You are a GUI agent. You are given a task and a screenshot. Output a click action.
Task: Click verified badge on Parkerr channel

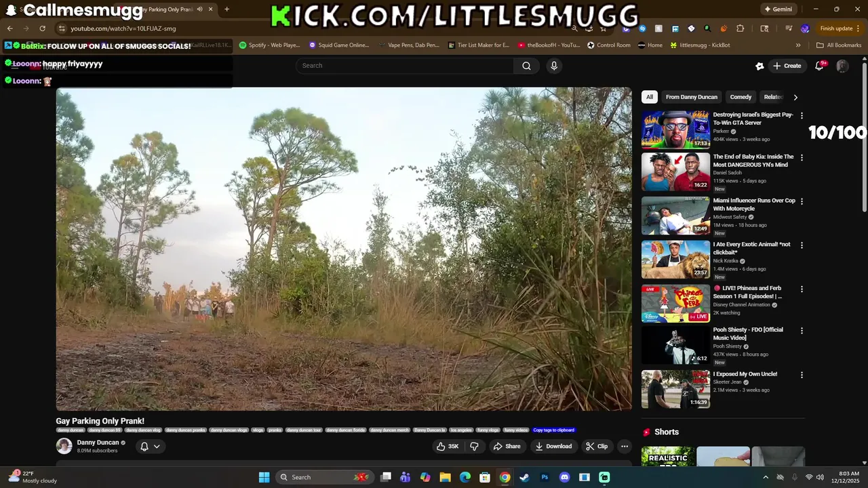734,131
